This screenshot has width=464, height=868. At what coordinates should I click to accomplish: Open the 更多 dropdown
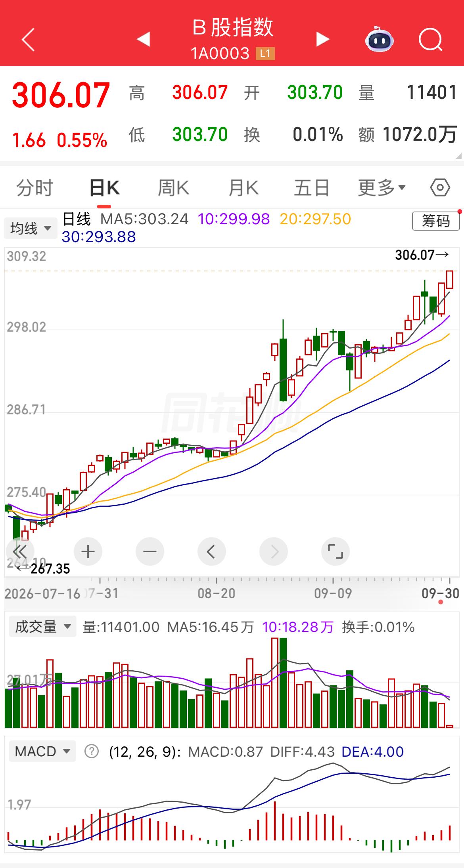pyautogui.click(x=382, y=187)
